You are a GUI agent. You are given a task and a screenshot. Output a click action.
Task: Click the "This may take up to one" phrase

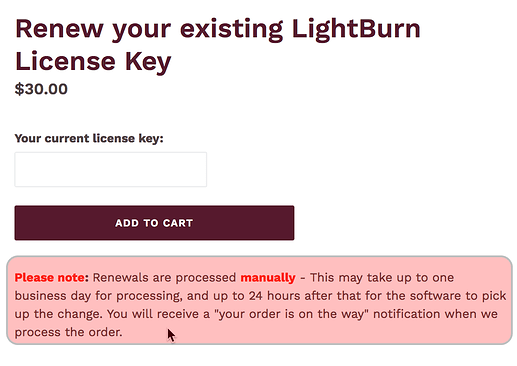click(382, 278)
